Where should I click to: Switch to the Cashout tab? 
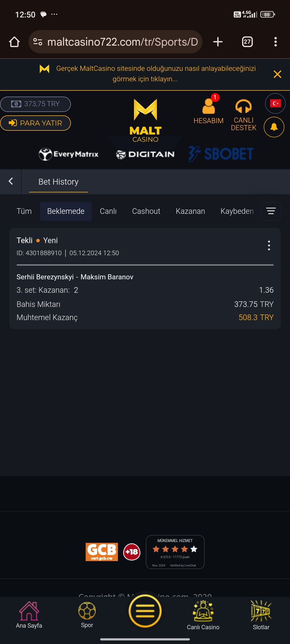coord(146,211)
